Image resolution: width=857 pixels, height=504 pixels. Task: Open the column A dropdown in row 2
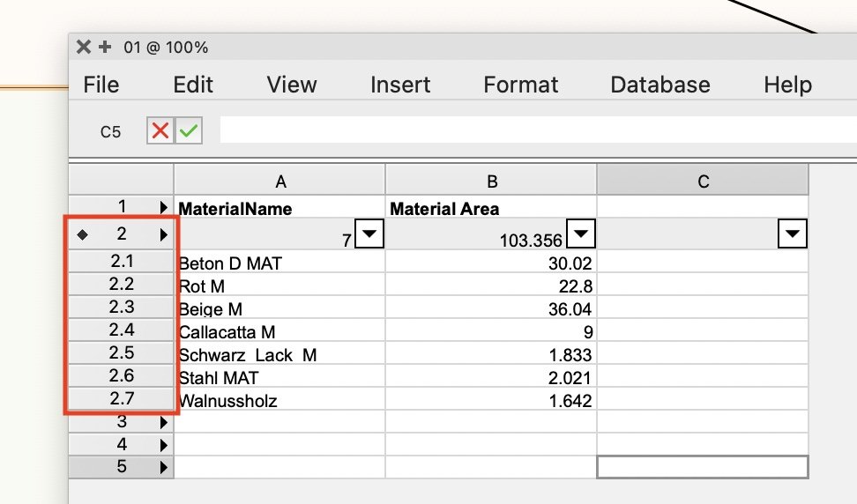pyautogui.click(x=369, y=234)
